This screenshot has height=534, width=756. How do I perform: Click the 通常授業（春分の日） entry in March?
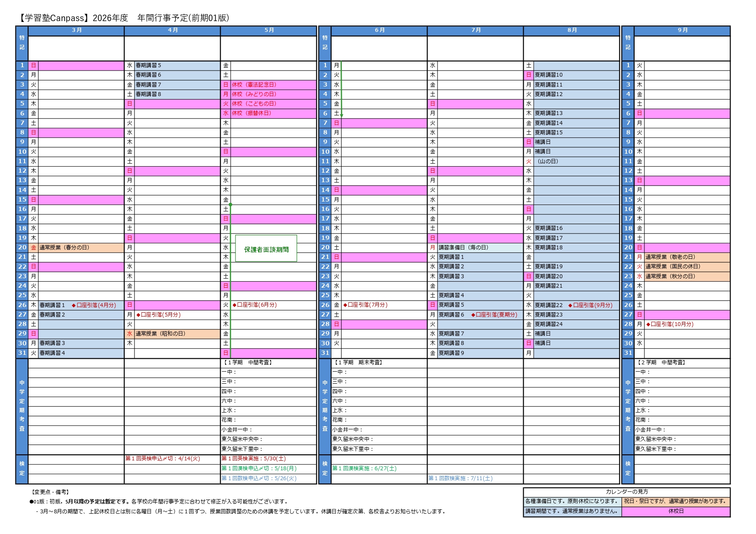tap(64, 248)
